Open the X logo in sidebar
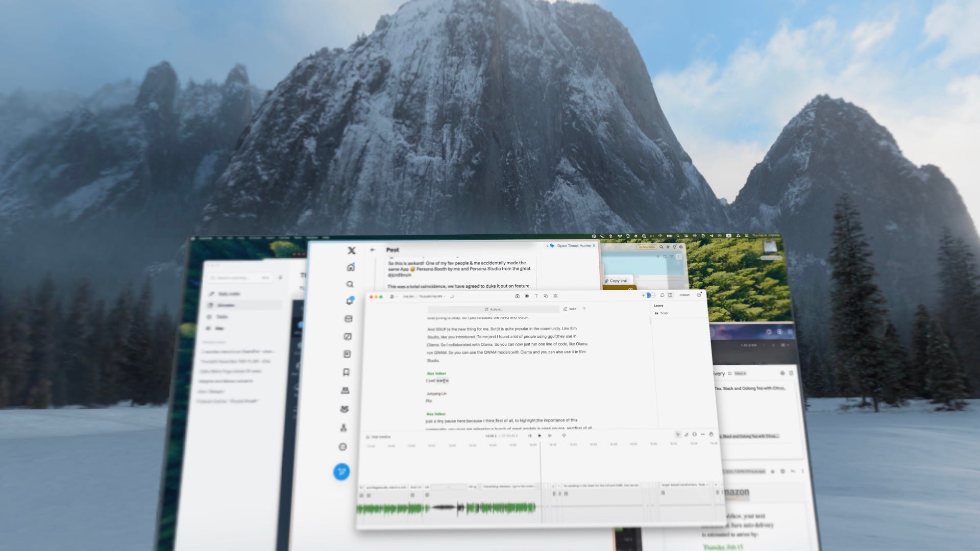The width and height of the screenshot is (980, 551). pyautogui.click(x=352, y=251)
